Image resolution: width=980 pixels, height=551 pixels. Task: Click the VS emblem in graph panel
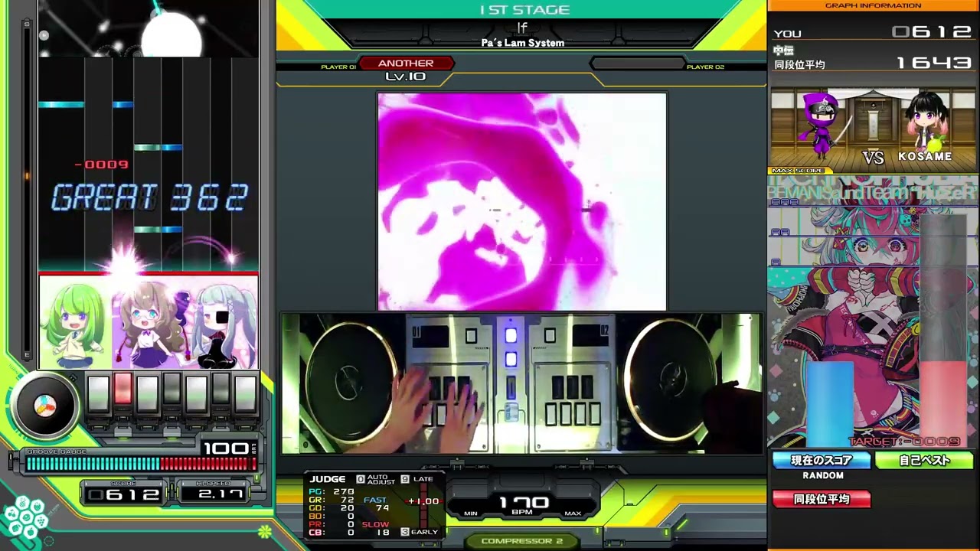(873, 158)
